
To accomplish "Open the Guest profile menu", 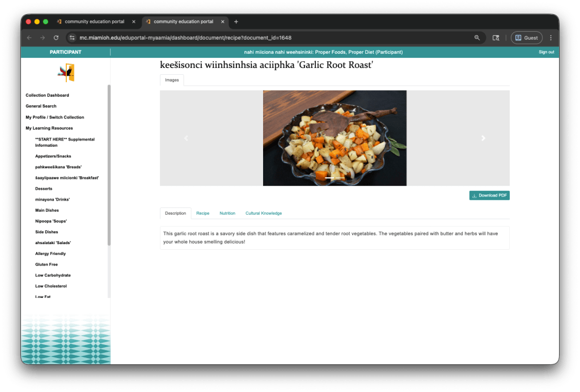I will point(526,38).
